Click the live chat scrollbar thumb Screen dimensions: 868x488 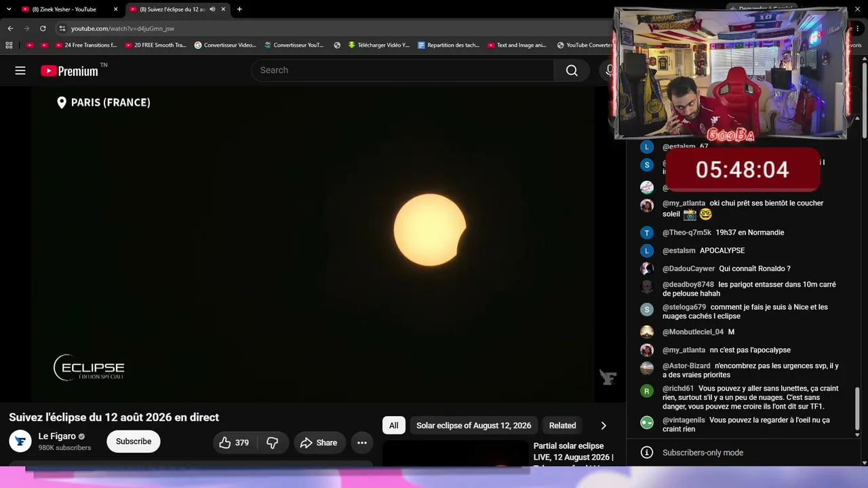(857, 409)
